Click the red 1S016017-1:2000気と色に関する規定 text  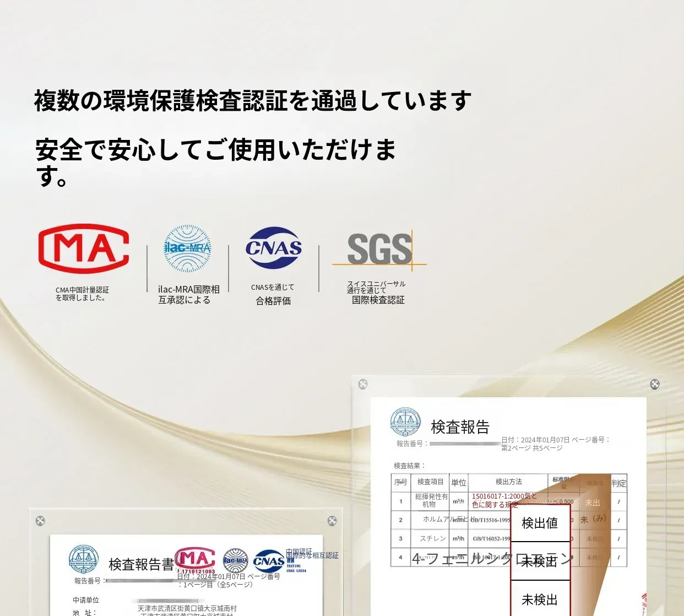(x=504, y=500)
